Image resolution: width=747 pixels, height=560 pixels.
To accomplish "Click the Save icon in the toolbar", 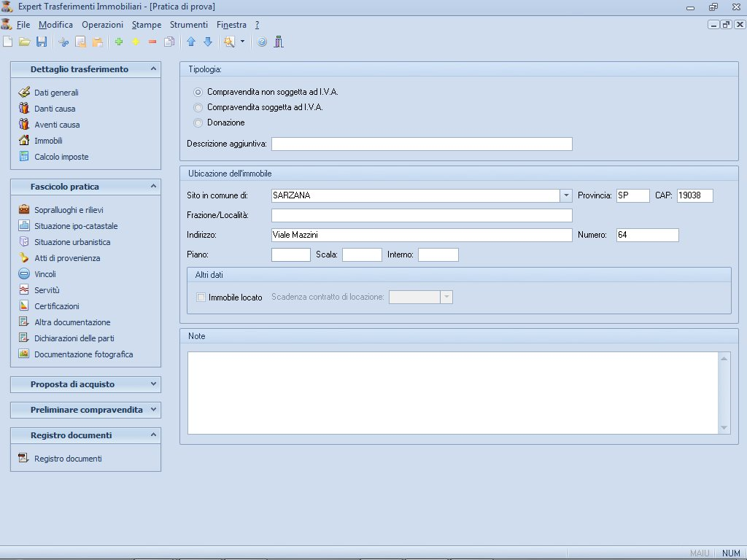I will [42, 42].
